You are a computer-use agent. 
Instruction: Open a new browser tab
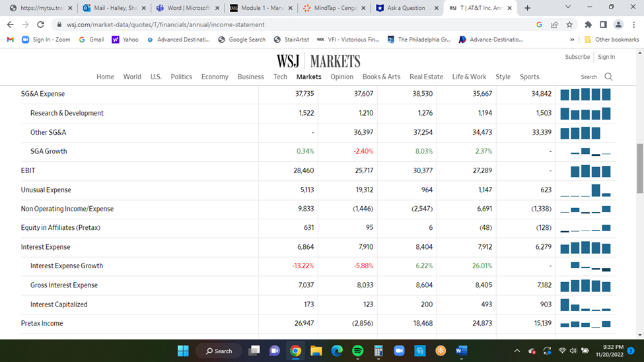(x=527, y=8)
